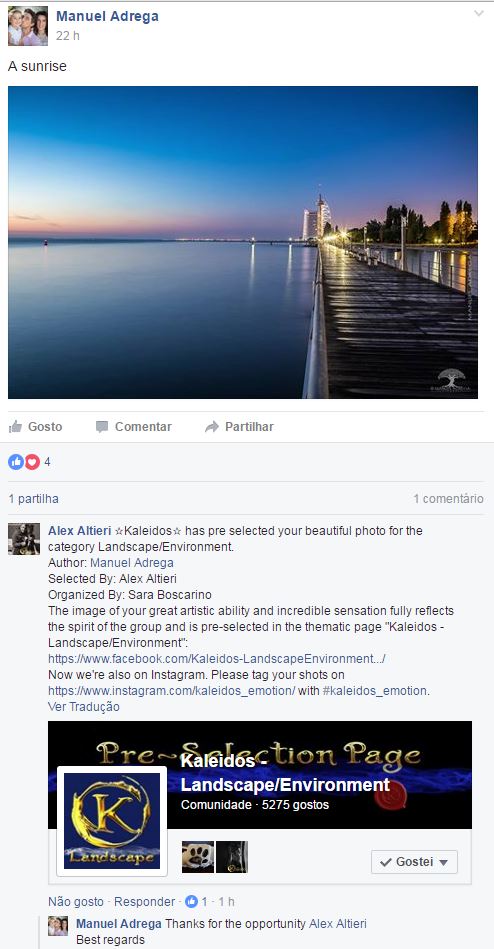Click the comment's small like count icon

(x=191, y=901)
